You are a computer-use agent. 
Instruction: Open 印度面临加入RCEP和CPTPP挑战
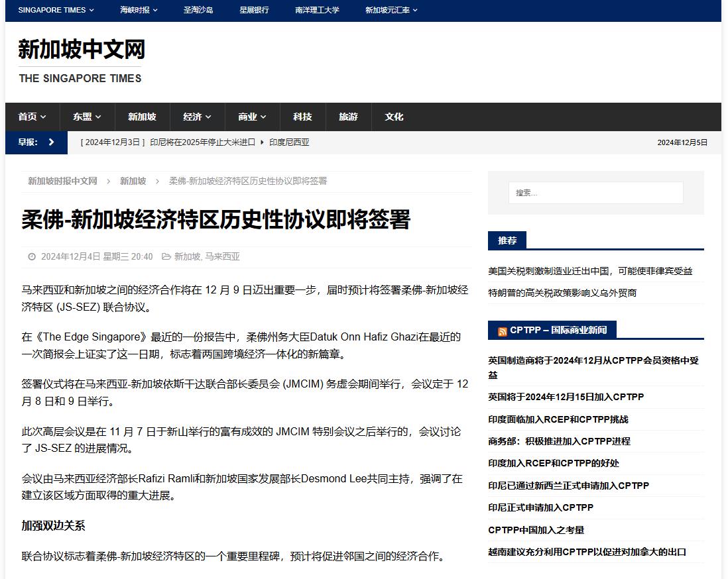[x=558, y=419]
